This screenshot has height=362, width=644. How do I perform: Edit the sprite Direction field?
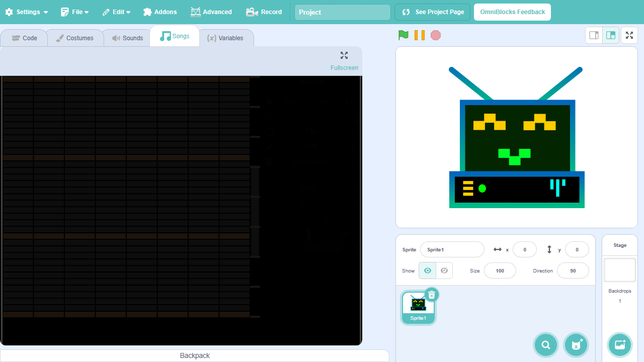coord(573,270)
